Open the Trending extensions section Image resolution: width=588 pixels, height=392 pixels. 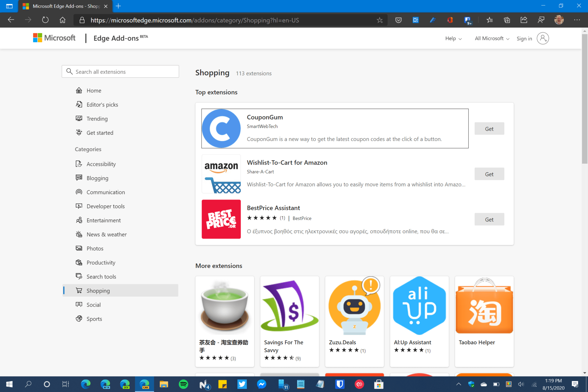[97, 118]
